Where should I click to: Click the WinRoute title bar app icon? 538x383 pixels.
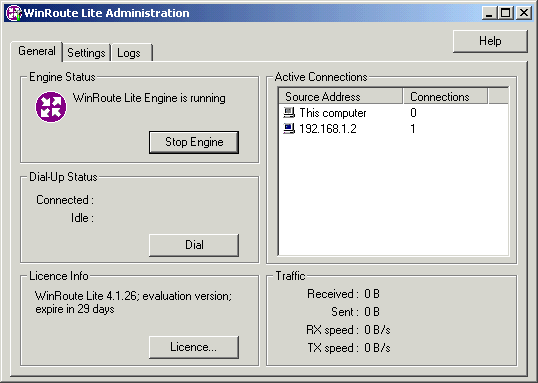14,13
